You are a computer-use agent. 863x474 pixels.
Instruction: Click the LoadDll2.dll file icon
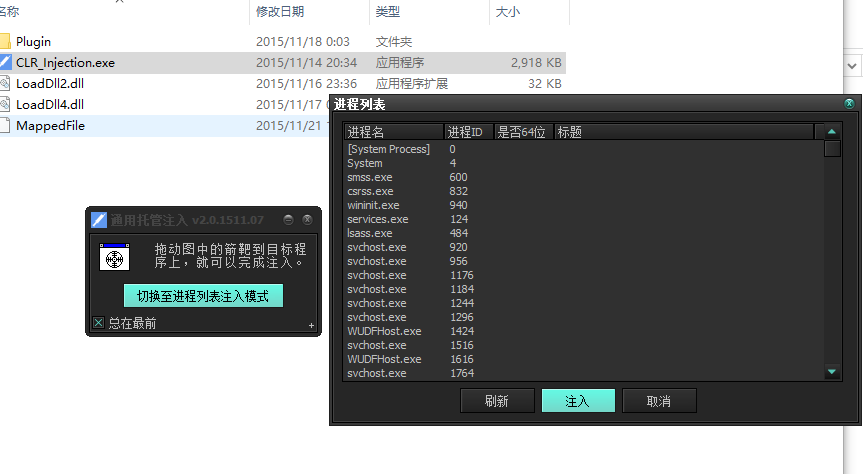(x=5, y=84)
